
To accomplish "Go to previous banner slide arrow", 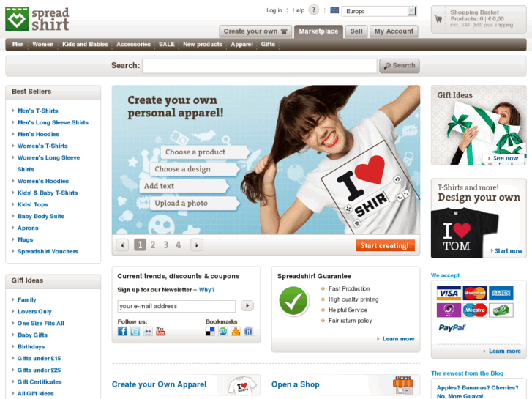I will pyautogui.click(x=122, y=245).
